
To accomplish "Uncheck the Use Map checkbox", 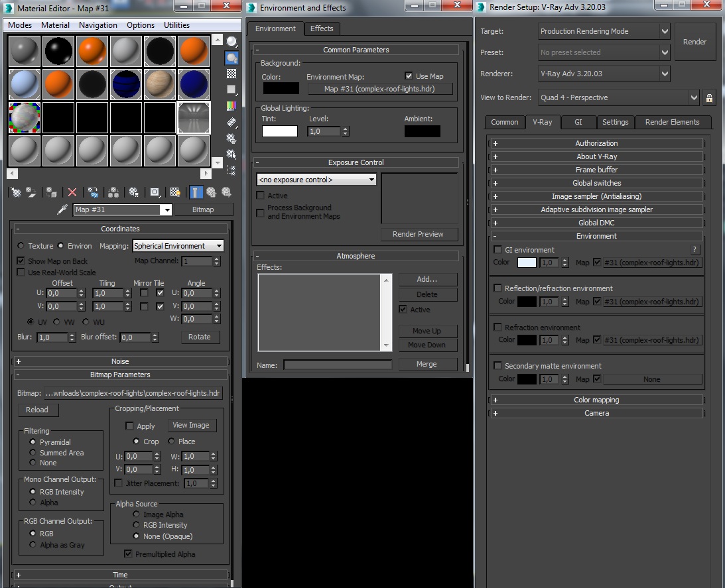I will click(x=409, y=76).
